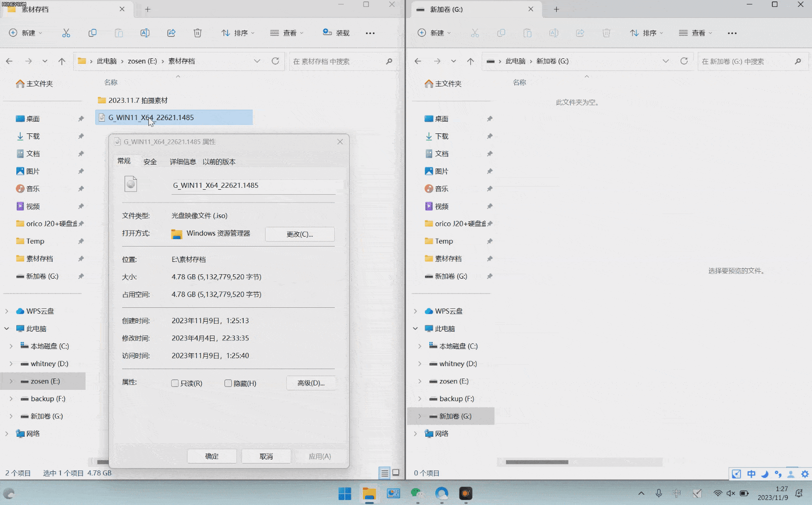The width and height of the screenshot is (812, 505).
Task: Click the Cut icon in left Explorer toolbar
Action: (x=66, y=33)
